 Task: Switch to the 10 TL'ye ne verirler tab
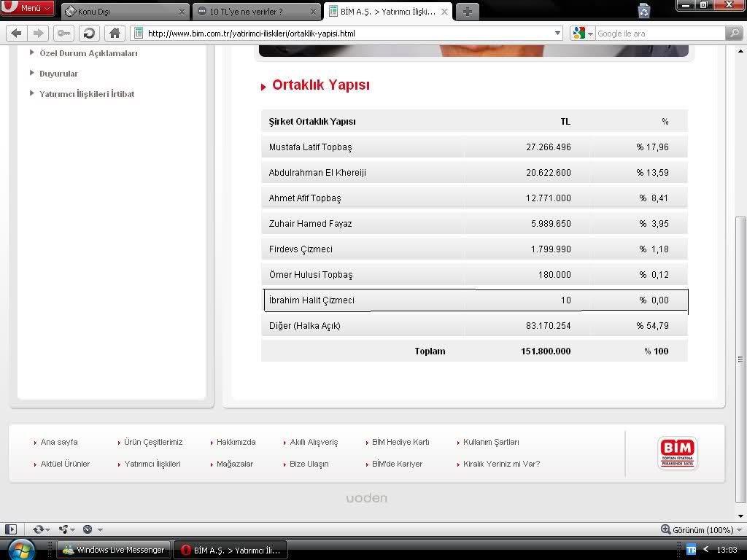[256, 12]
